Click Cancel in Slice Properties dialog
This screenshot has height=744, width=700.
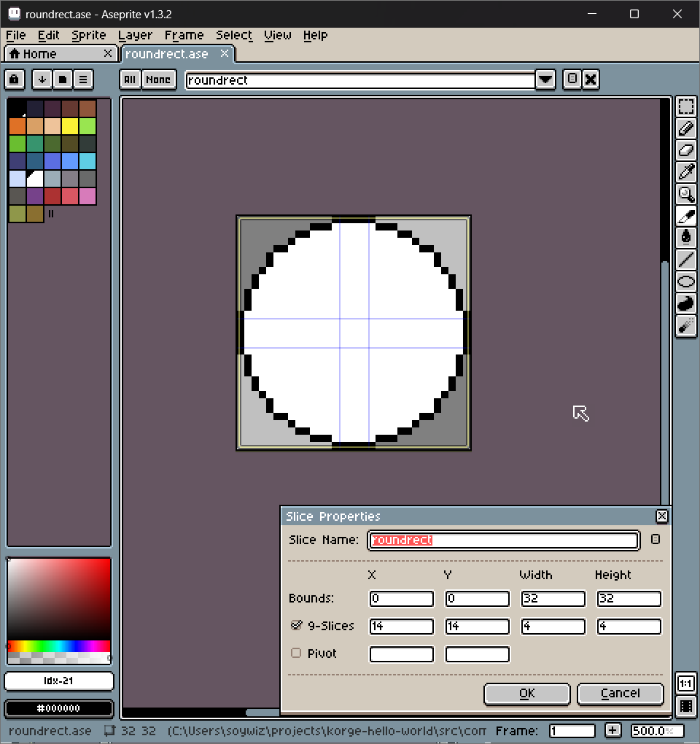pos(620,693)
